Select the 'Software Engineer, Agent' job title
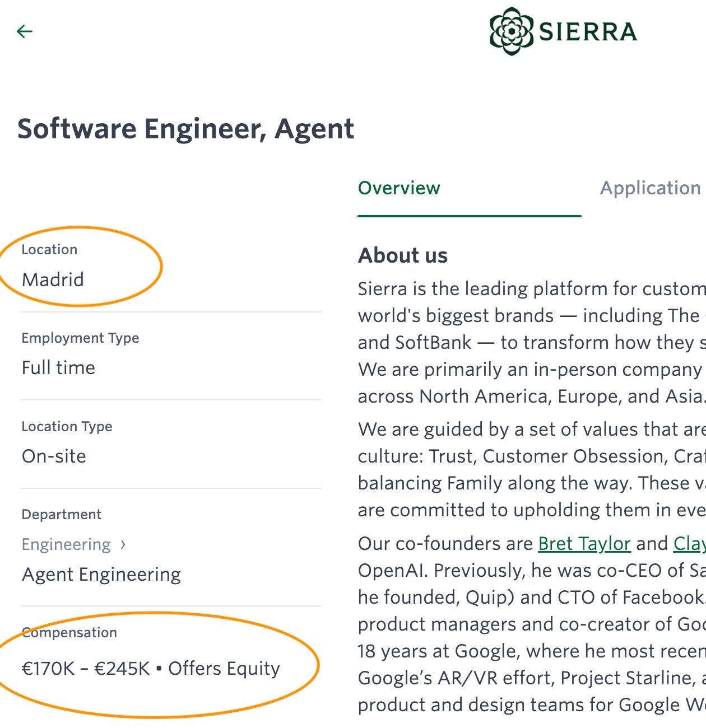 pyautogui.click(x=185, y=129)
